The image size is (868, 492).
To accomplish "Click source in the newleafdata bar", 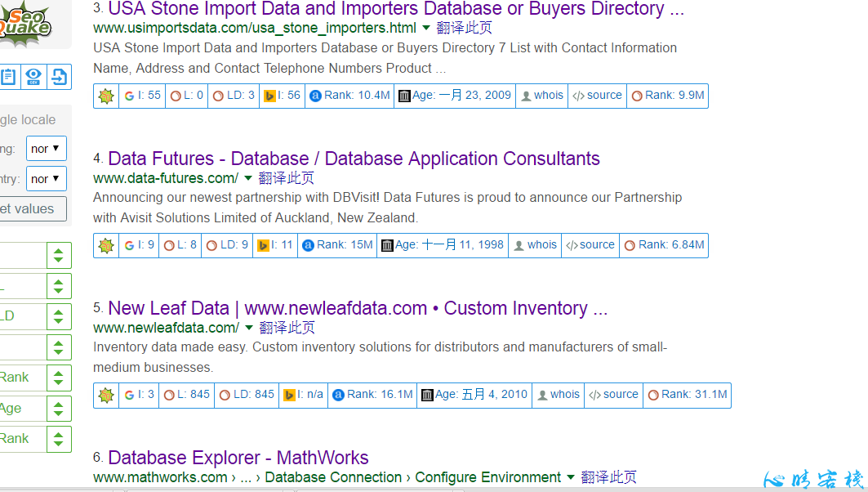I will click(614, 395).
